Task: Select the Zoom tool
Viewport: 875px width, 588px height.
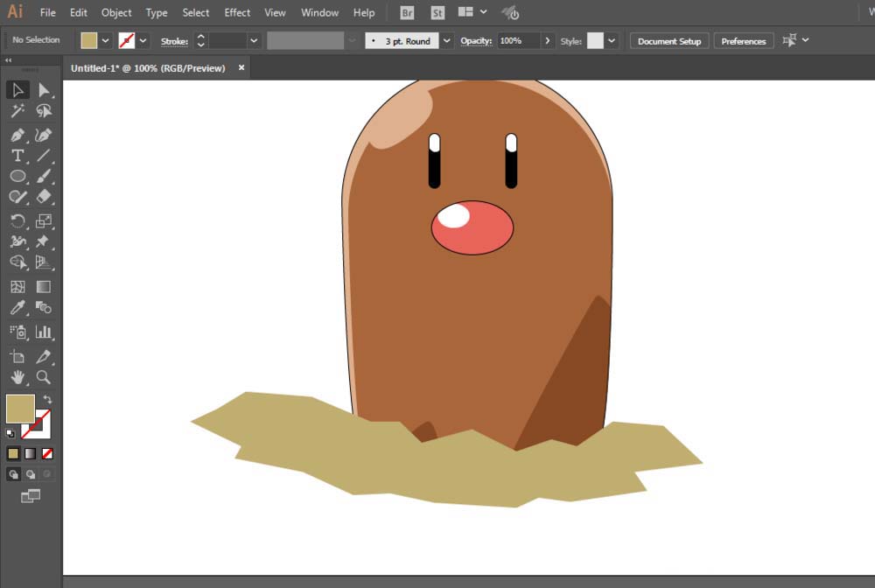Action: [x=44, y=378]
